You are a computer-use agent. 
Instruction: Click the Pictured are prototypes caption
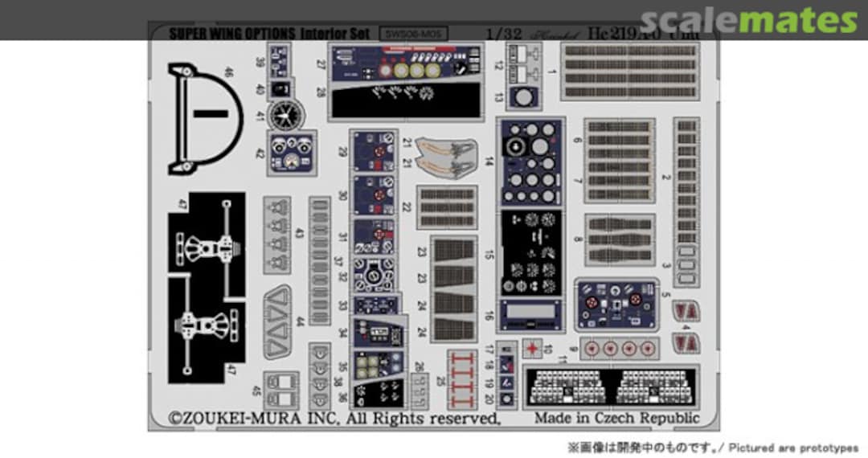pos(713,447)
